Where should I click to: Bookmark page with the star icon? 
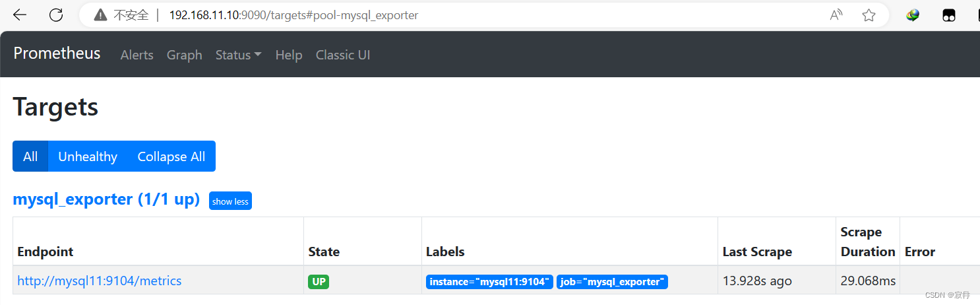[869, 15]
